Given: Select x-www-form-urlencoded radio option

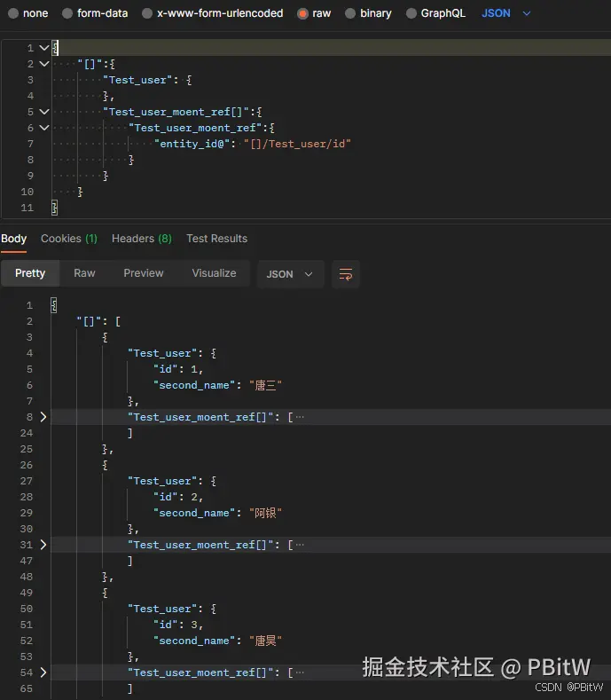Looking at the screenshot, I should pos(147,13).
